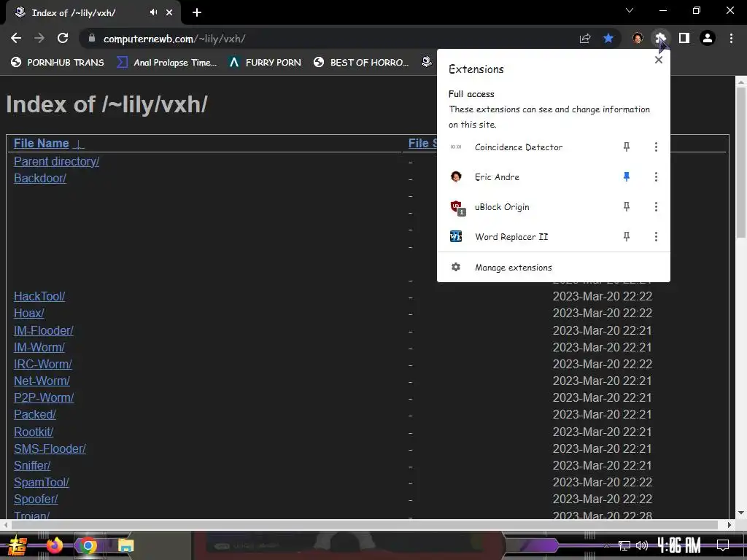
Task: Click the uBlock Origin shield icon
Action: [x=457, y=207]
